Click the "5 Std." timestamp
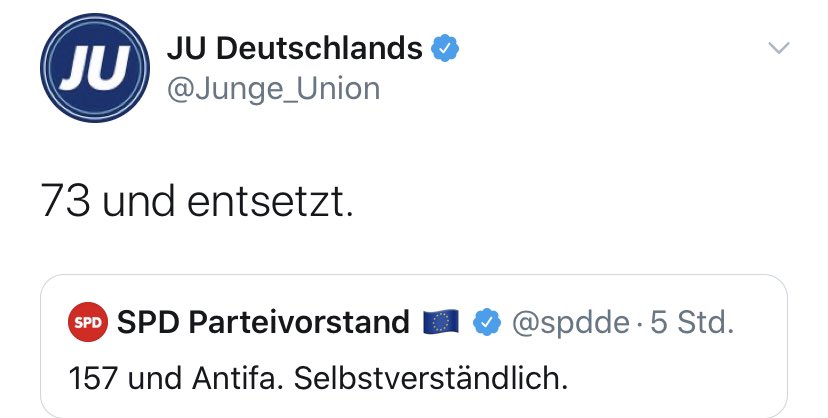This screenshot has width=828, height=418. pos(692,322)
